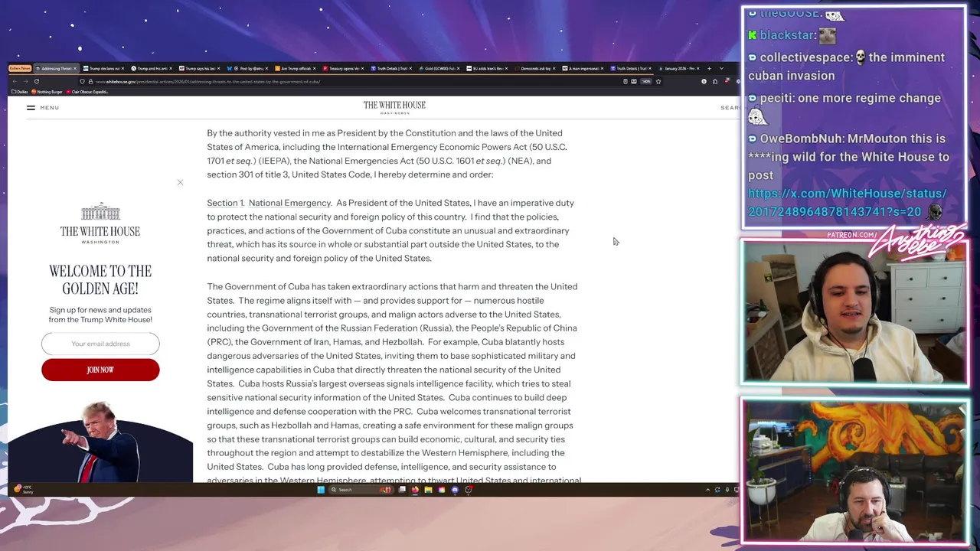Image resolution: width=980 pixels, height=551 pixels.
Task: Open the taskbar weather widget
Action: 23,490
